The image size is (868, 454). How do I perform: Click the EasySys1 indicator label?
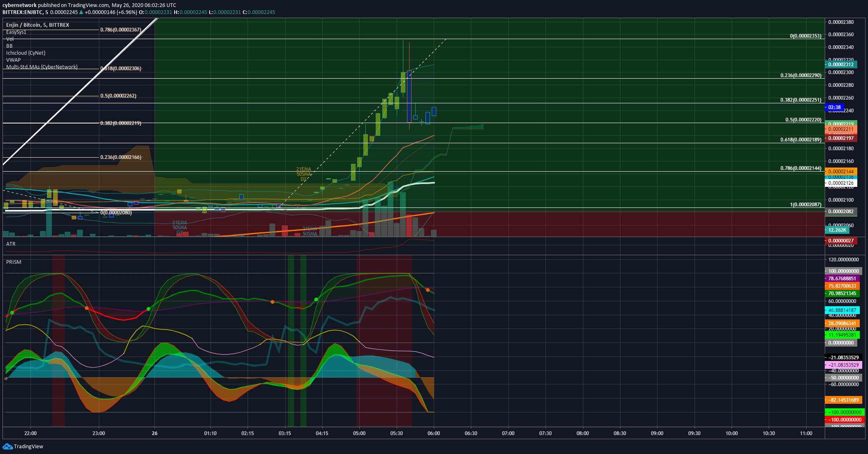(x=16, y=32)
